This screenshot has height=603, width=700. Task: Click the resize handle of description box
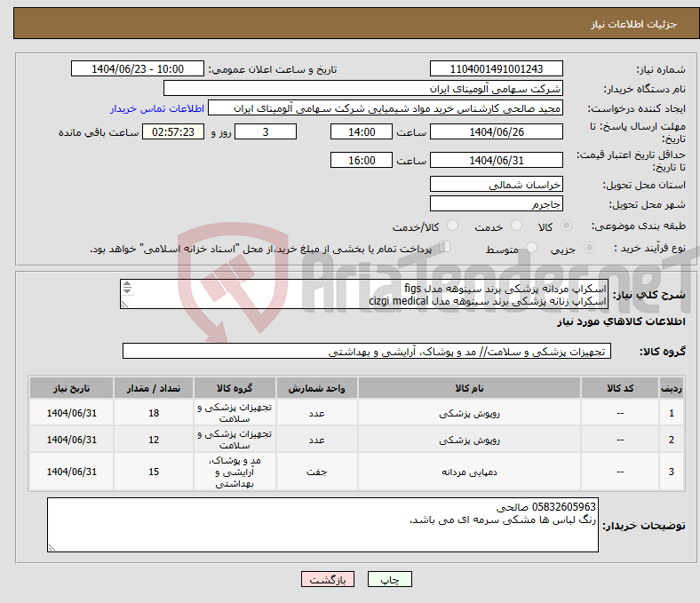coord(124,304)
